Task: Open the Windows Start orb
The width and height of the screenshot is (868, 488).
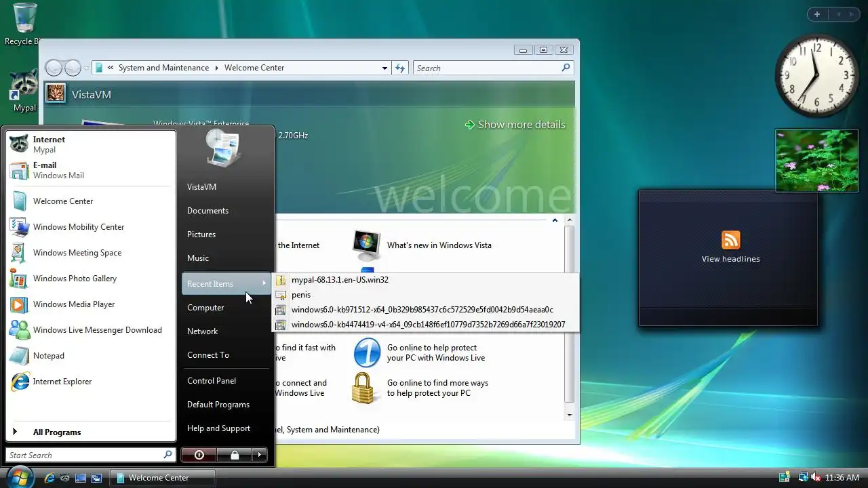Action: coord(20,476)
